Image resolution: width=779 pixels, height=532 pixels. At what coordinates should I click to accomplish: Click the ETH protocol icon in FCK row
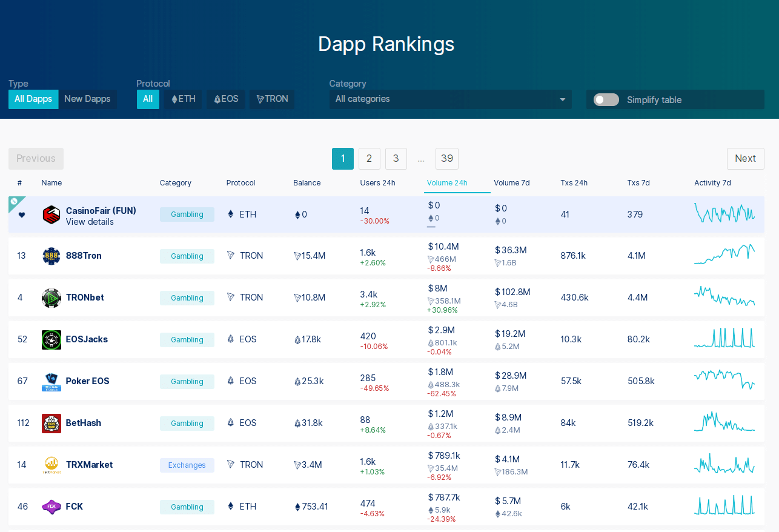coord(230,506)
